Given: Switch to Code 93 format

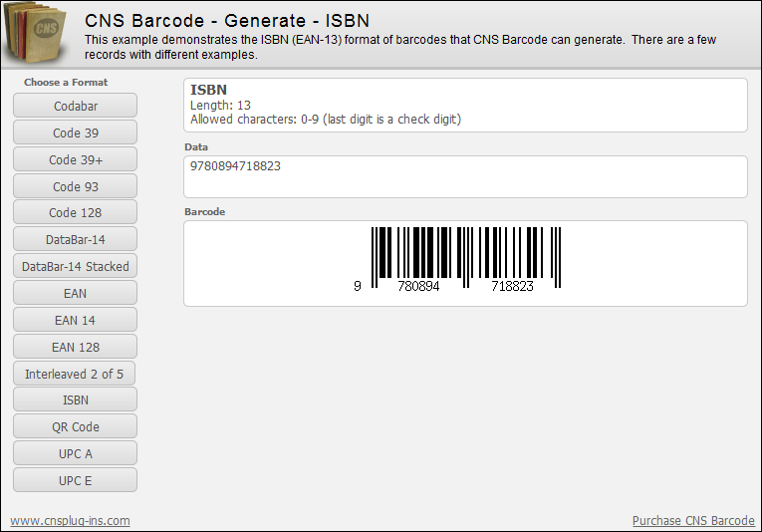Looking at the screenshot, I should 76,186.
